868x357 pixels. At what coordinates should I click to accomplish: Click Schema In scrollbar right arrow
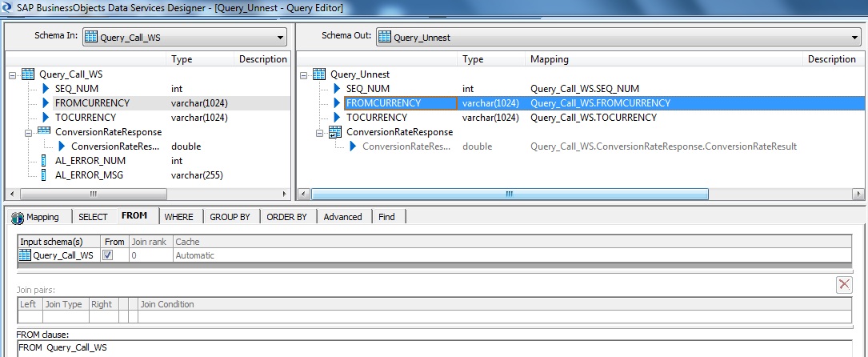(285, 195)
